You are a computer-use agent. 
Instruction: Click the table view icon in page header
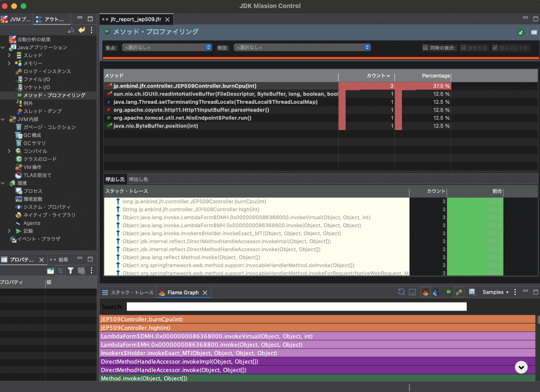(534, 32)
